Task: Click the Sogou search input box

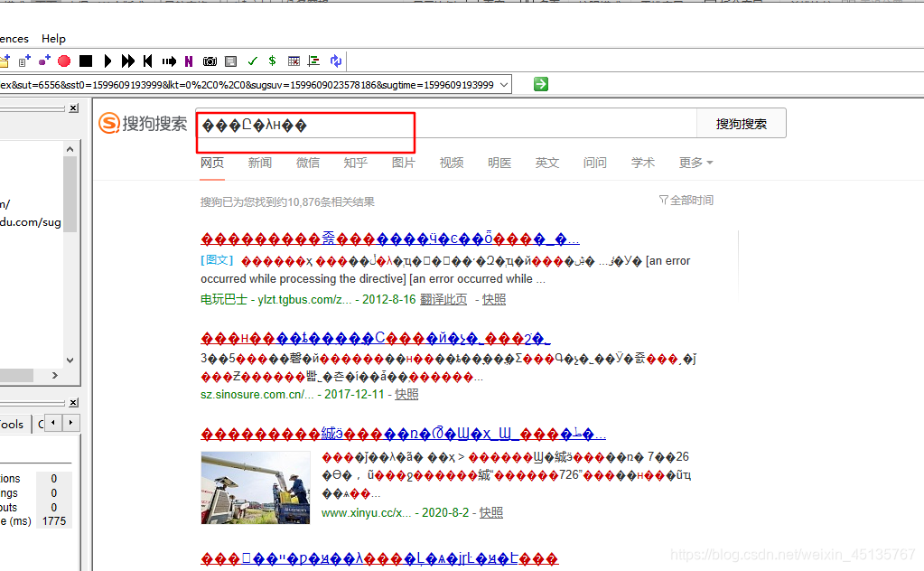Action: [x=446, y=125]
